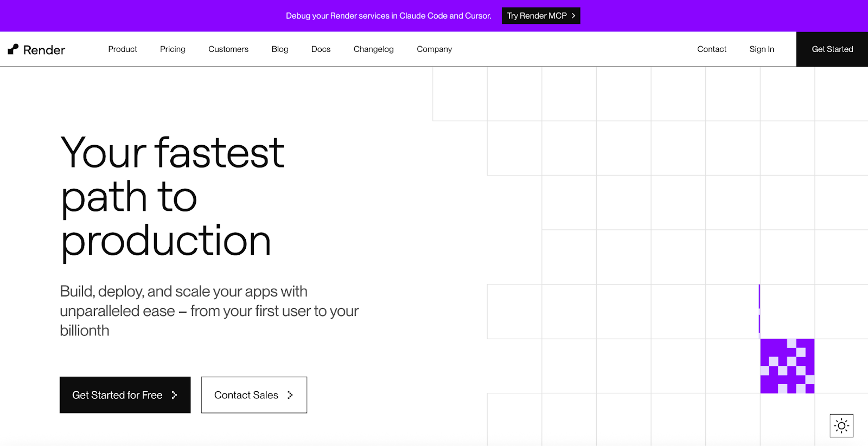Switch to the Customers section
The height and width of the screenshot is (446, 868).
click(228, 49)
